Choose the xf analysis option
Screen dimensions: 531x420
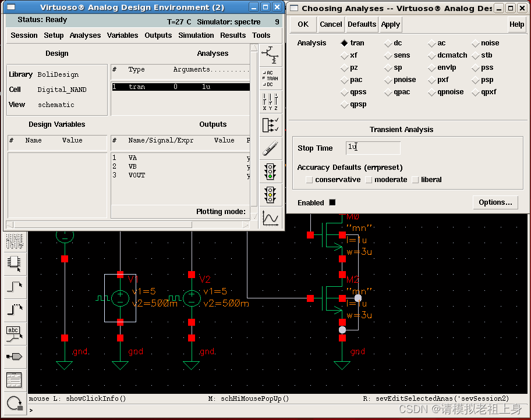(345, 55)
